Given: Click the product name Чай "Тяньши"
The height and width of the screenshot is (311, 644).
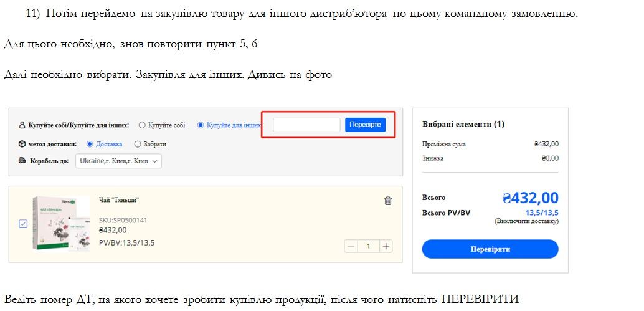Looking at the screenshot, I should (118, 200).
